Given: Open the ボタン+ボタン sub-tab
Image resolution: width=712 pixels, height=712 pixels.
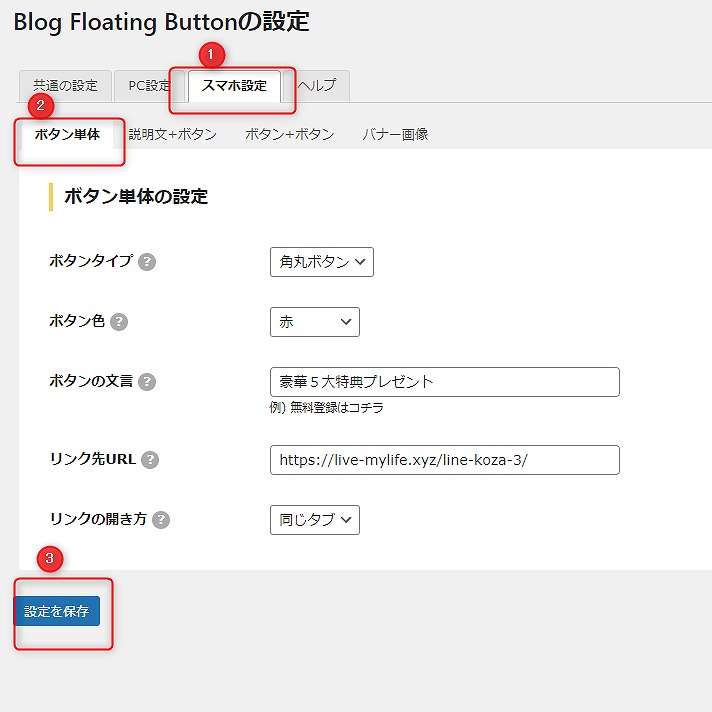Looking at the screenshot, I should coord(289,134).
